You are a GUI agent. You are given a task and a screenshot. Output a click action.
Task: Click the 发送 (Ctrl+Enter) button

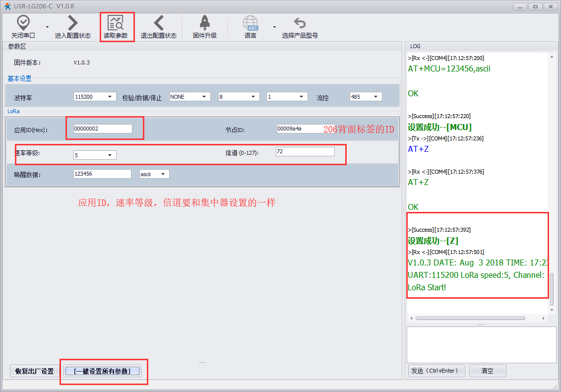436,371
